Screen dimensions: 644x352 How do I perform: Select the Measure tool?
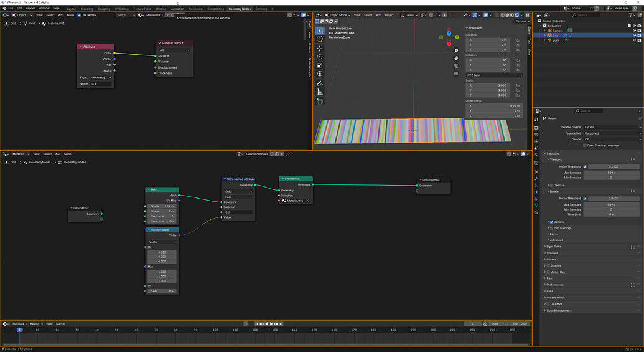click(x=320, y=92)
